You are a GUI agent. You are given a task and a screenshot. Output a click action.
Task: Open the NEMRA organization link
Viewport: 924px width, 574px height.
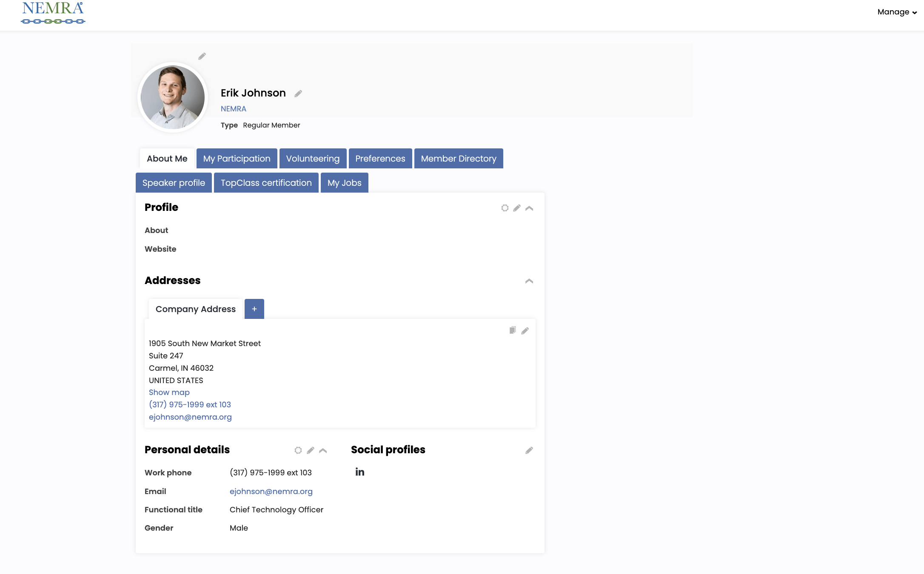pos(234,109)
